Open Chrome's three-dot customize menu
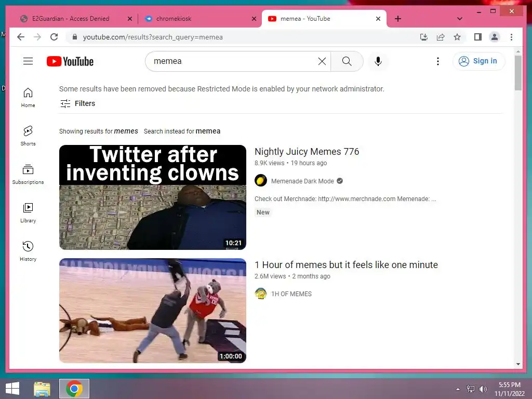Viewport: 532px width, 399px height. coord(511,37)
